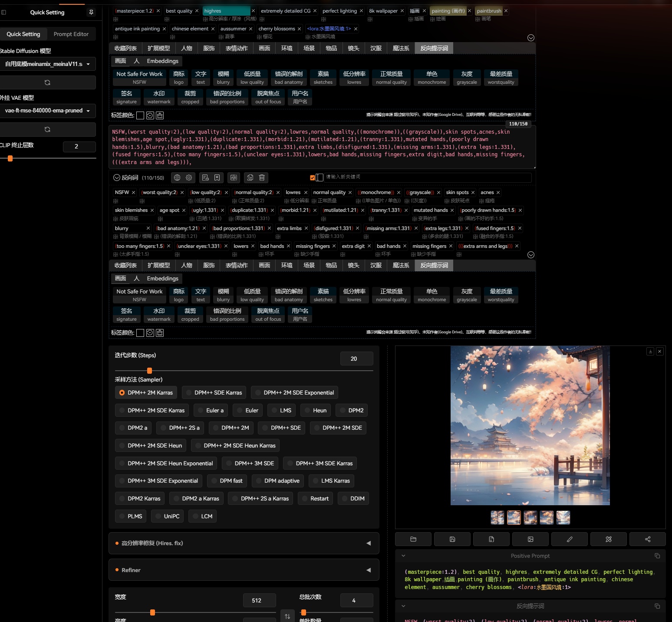The image size is (672, 622).
Task: Click the new keyword input field
Action: tap(428, 177)
